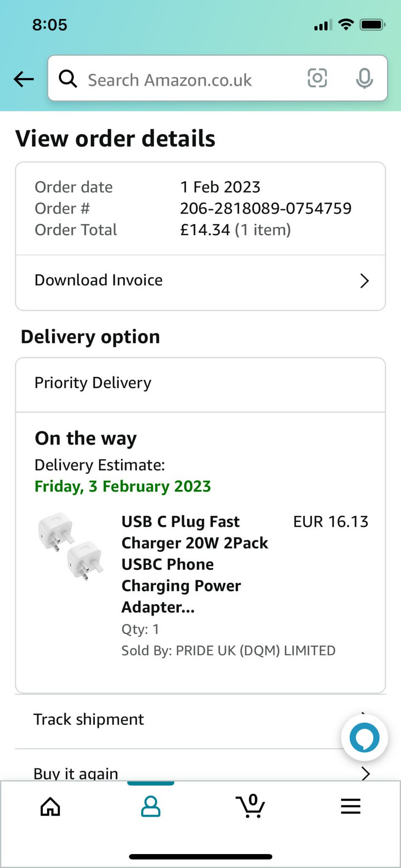Open the USB C Plug Fast Charger title

(x=195, y=564)
